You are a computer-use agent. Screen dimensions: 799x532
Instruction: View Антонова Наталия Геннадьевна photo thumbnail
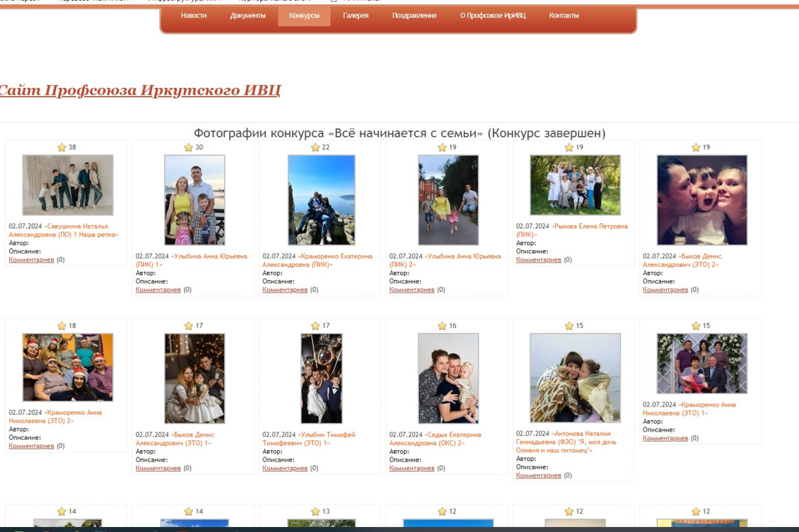575,378
